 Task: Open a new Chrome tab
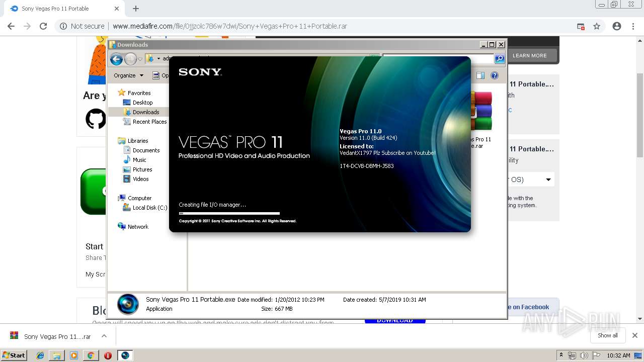[x=136, y=9]
